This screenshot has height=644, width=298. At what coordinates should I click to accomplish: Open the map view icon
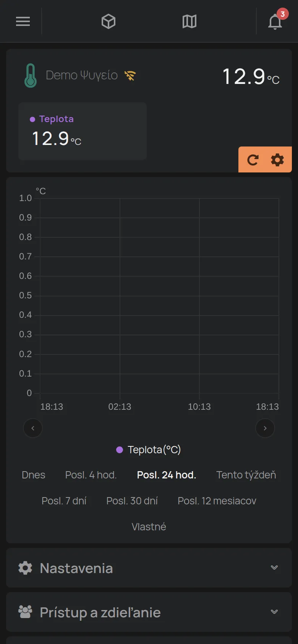tap(189, 21)
